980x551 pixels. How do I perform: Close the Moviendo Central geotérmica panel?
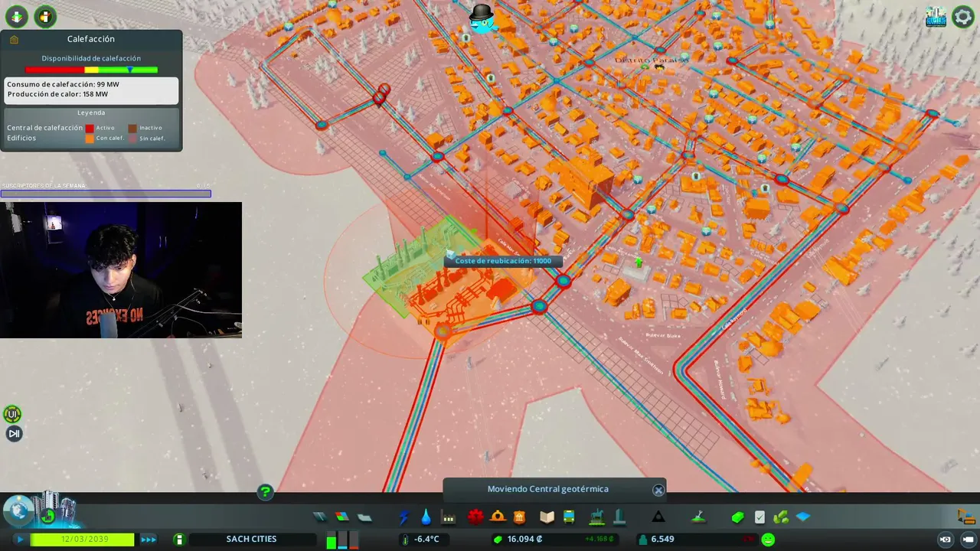pos(658,490)
